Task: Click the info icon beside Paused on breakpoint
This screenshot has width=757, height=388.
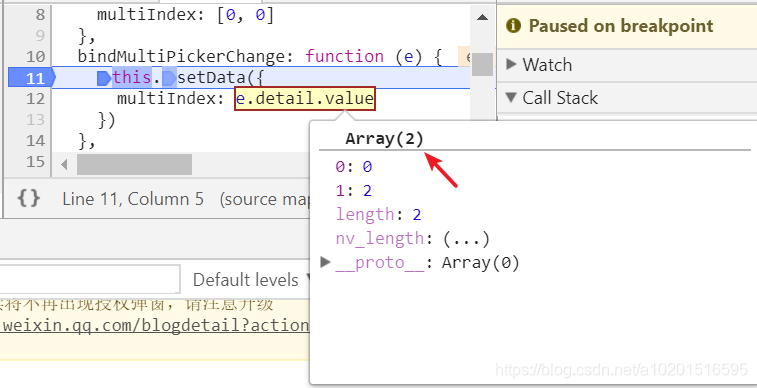Action: coord(513,26)
